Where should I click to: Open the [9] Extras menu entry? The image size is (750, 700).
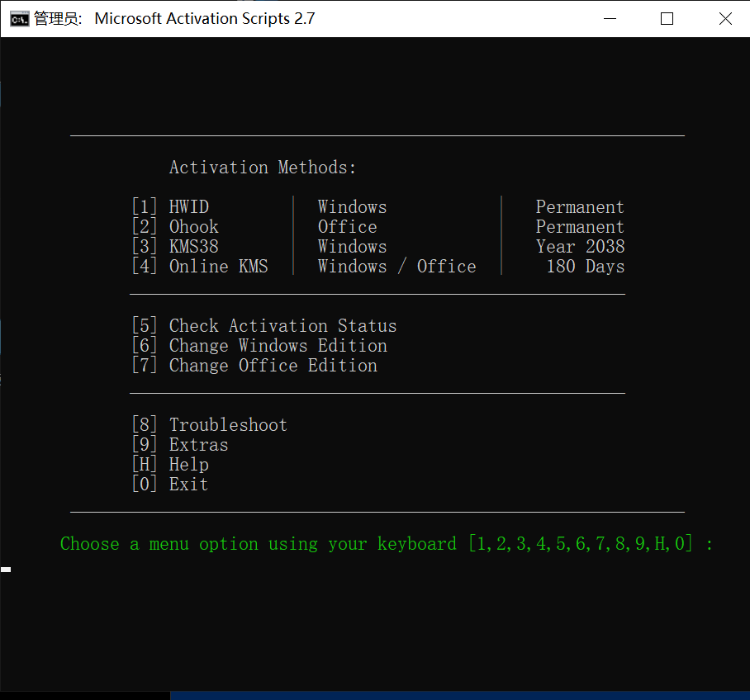pos(198,444)
